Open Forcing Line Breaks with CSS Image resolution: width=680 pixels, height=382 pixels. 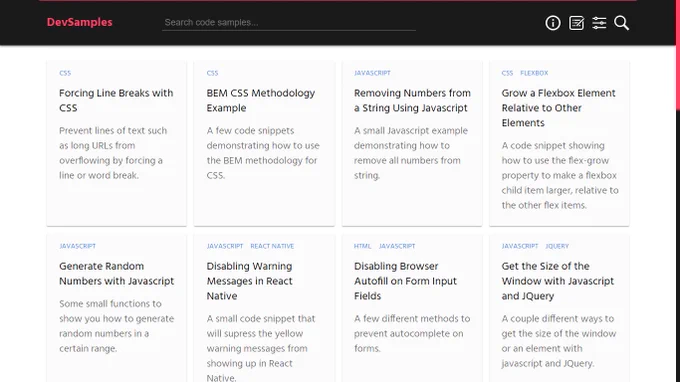coord(116,100)
